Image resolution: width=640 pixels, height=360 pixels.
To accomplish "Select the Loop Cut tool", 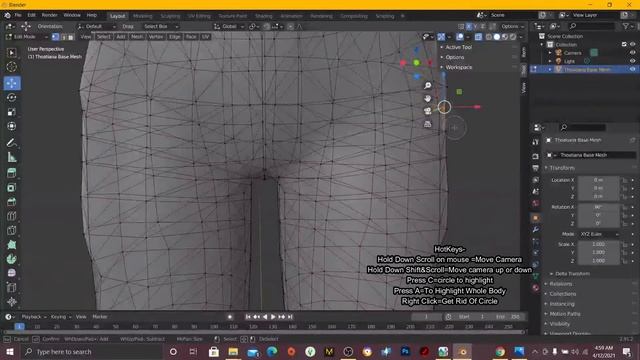I will coord(12,216).
